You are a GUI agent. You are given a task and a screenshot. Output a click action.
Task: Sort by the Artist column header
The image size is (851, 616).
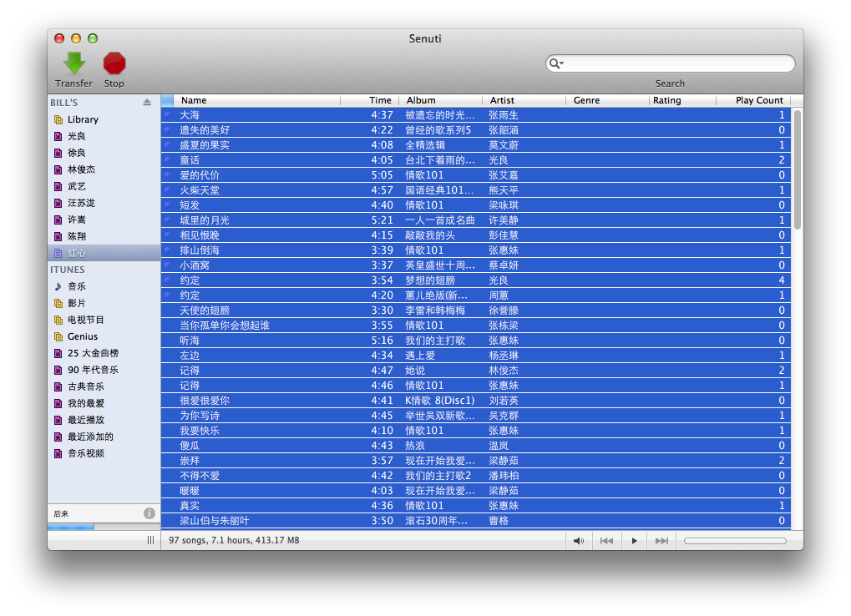click(524, 100)
